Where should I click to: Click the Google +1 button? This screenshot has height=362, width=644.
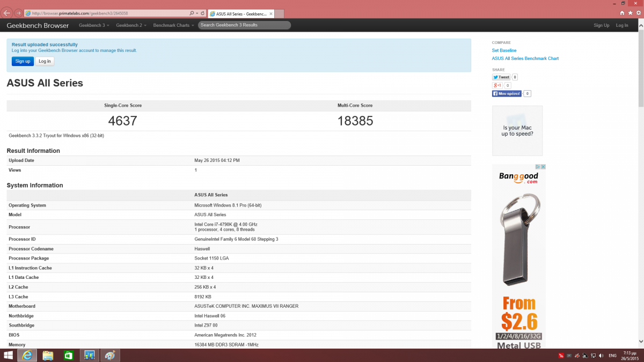point(497,85)
